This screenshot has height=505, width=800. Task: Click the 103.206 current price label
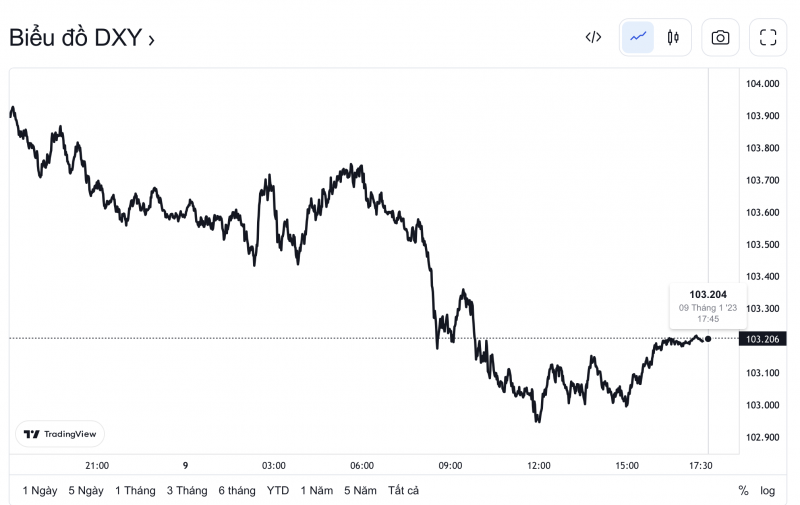pyautogui.click(x=764, y=339)
